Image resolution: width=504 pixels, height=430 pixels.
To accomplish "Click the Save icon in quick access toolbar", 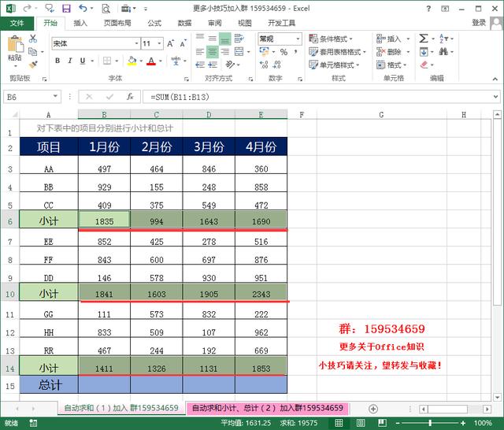I will [66, 9].
